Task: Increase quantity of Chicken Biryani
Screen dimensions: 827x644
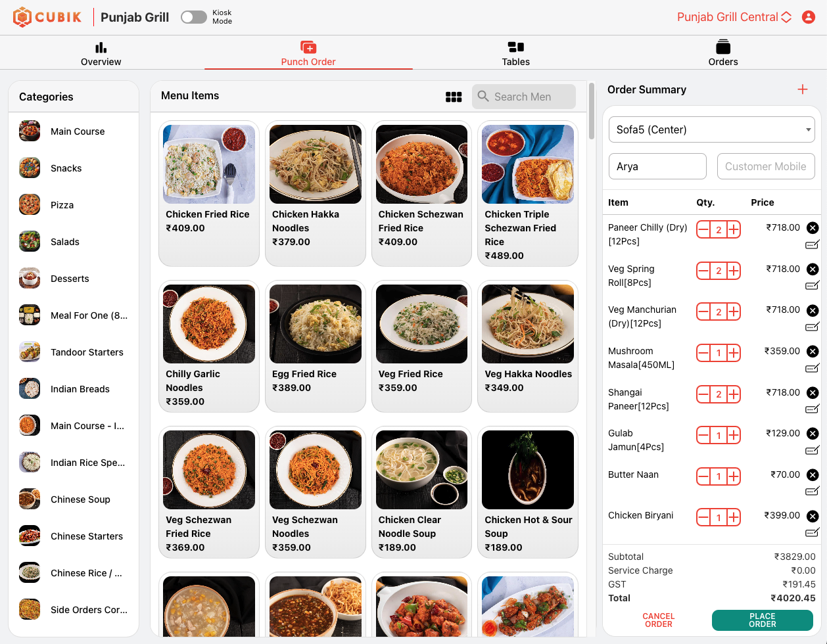Action: [x=734, y=517]
